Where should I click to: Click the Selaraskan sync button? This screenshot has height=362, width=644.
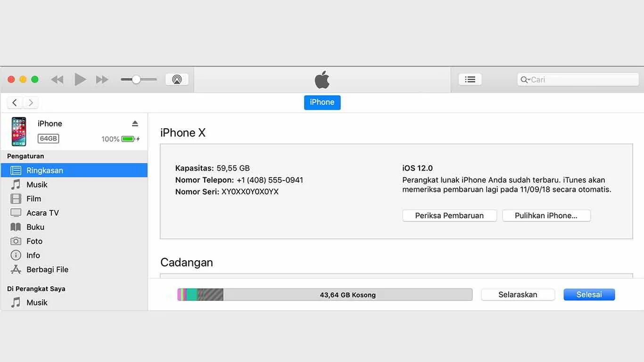[x=518, y=295]
